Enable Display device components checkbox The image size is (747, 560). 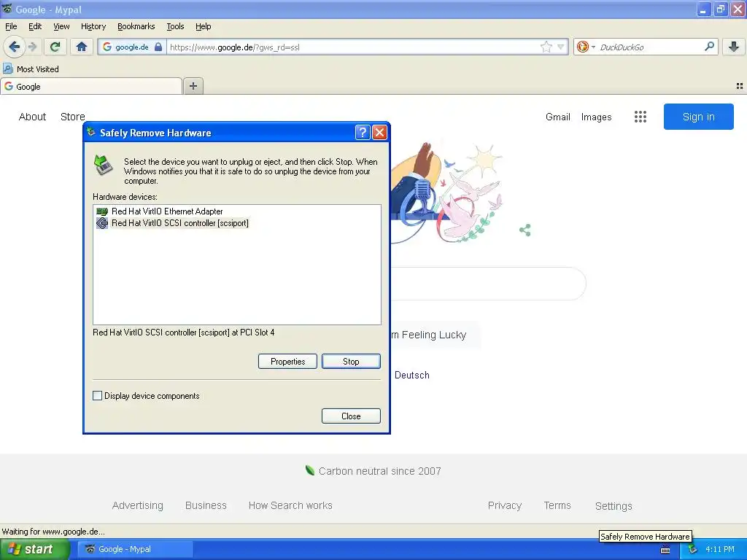(97, 396)
